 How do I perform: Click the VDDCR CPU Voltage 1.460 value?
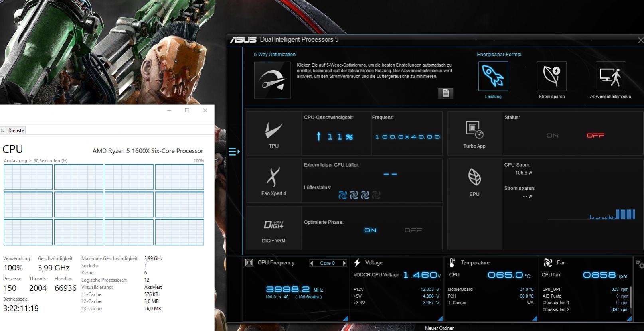tap(422, 275)
